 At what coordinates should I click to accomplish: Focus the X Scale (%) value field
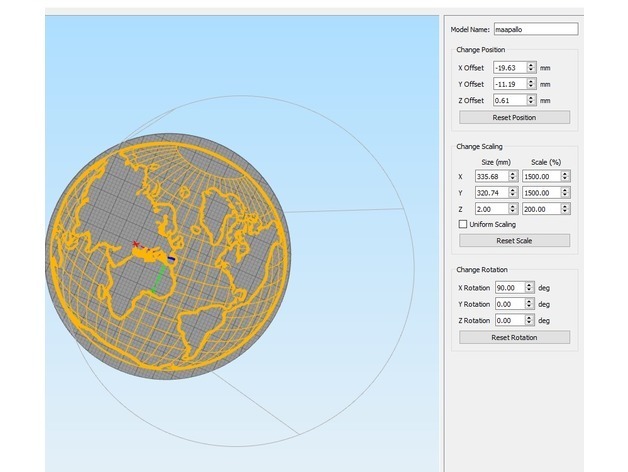(x=540, y=176)
